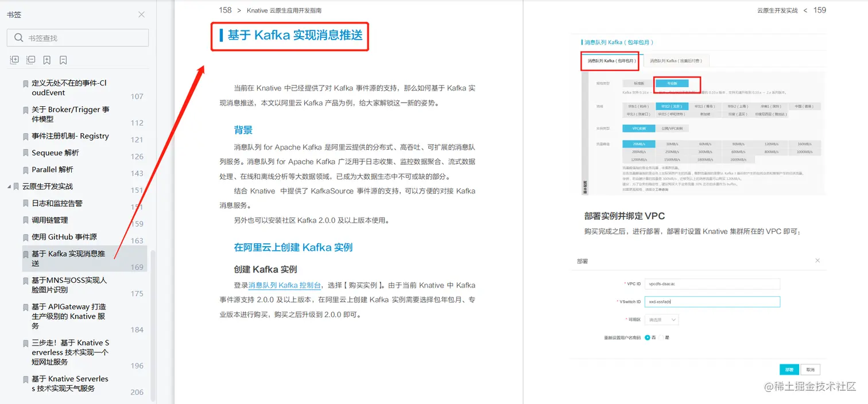Select the VPC实例 instance type
This screenshot has height=404, width=868.
click(x=638, y=129)
